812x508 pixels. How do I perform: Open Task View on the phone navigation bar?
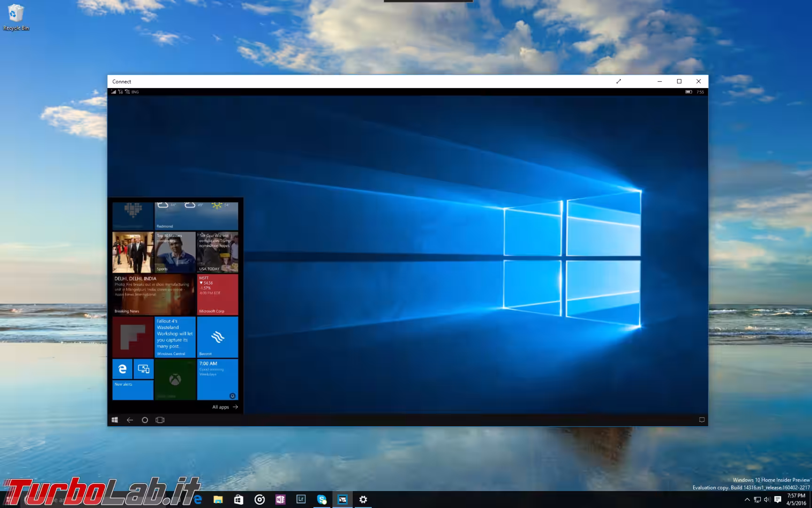160,420
